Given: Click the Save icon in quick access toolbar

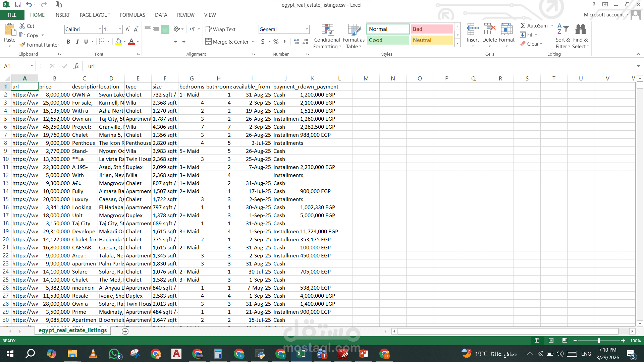Looking at the screenshot, I should coord(17,5).
